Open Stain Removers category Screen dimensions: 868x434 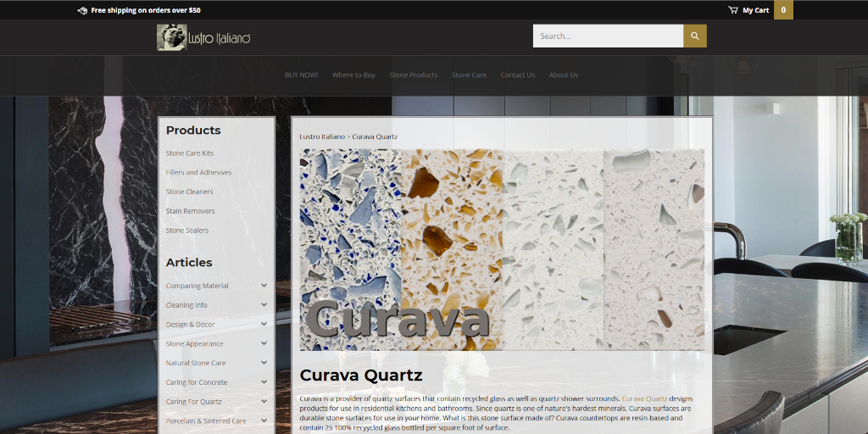coord(190,211)
